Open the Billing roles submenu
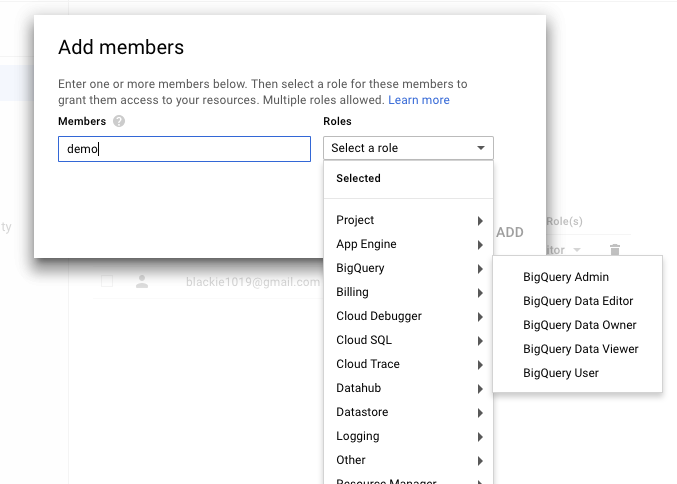Screen dimensions: 677x484 [x=408, y=292]
